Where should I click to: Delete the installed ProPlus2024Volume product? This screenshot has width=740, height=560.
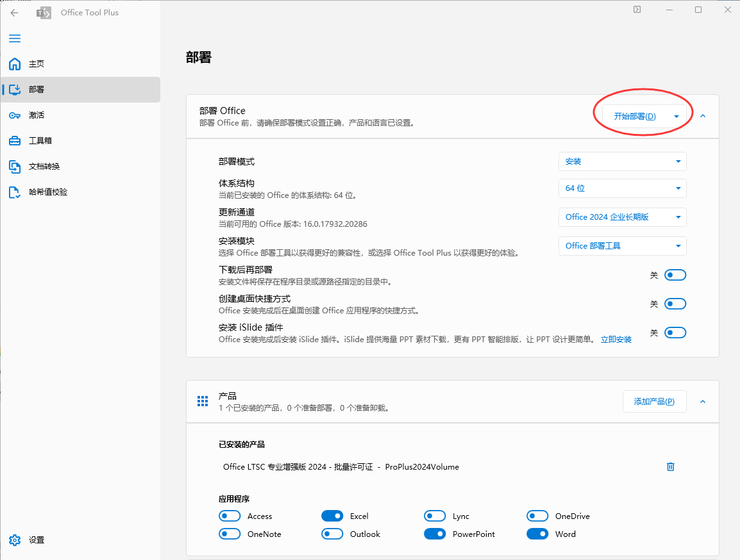tap(671, 467)
